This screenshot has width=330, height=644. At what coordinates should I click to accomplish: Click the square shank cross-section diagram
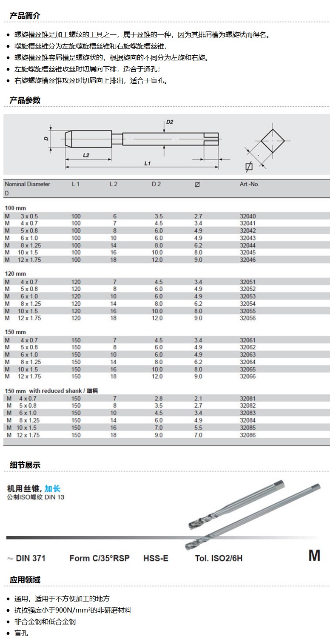tap(271, 141)
